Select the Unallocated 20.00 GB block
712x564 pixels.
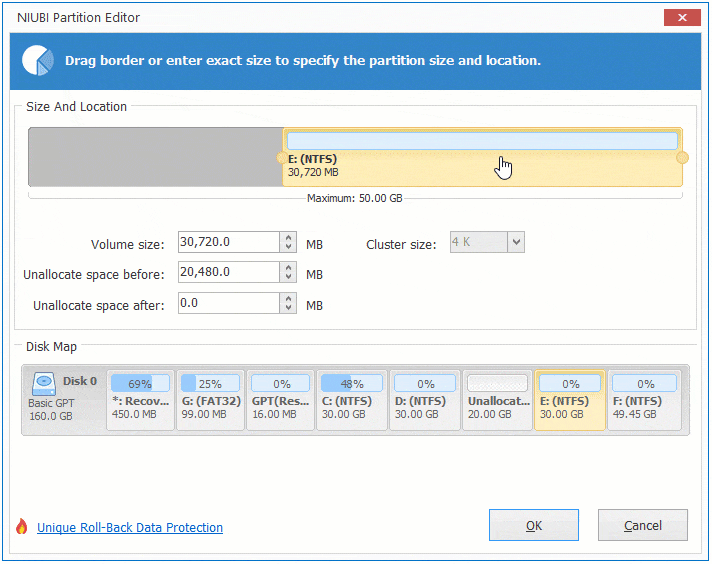point(496,400)
